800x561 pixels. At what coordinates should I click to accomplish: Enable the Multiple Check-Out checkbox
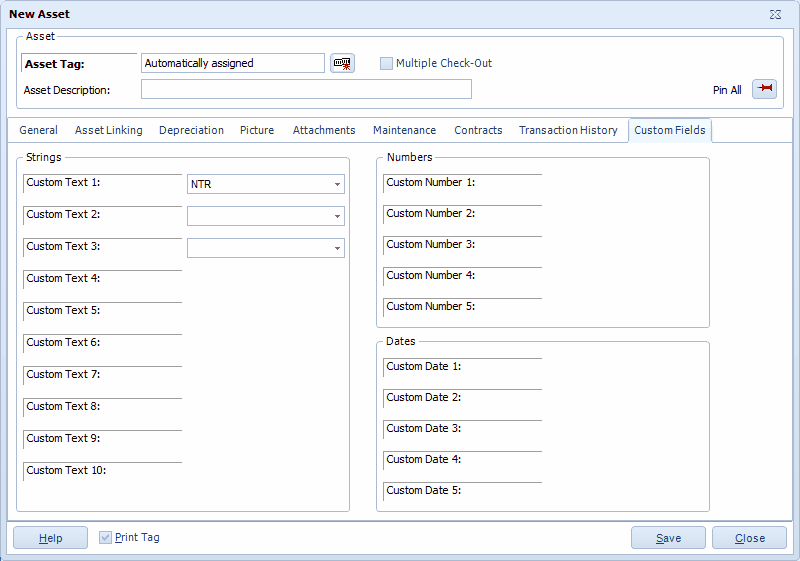coord(386,63)
